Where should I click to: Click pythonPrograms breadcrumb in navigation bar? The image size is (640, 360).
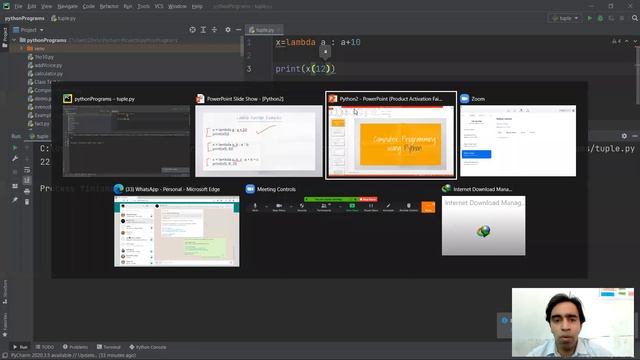click(x=24, y=18)
